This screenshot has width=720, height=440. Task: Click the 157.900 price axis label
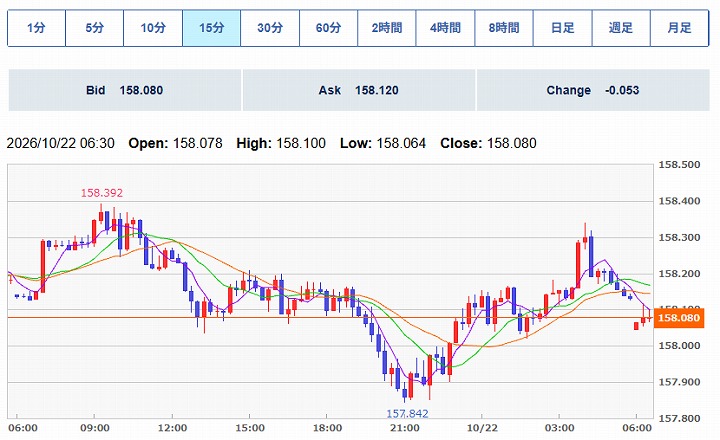click(x=680, y=382)
